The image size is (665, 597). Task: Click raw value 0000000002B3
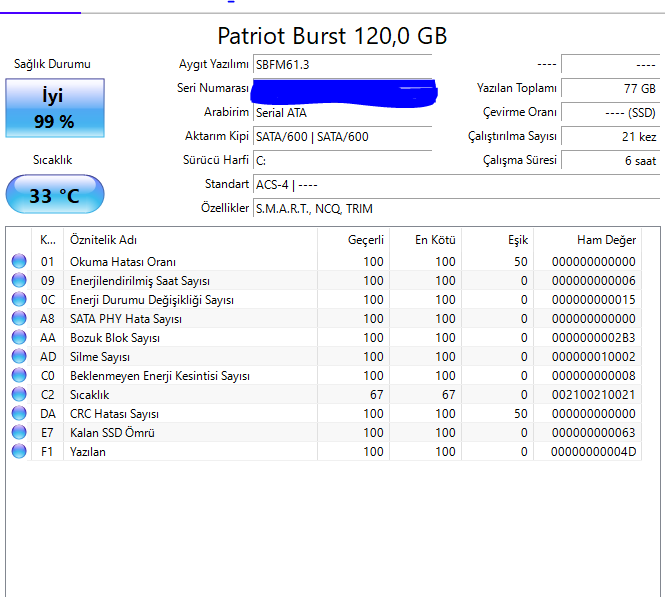coord(593,338)
